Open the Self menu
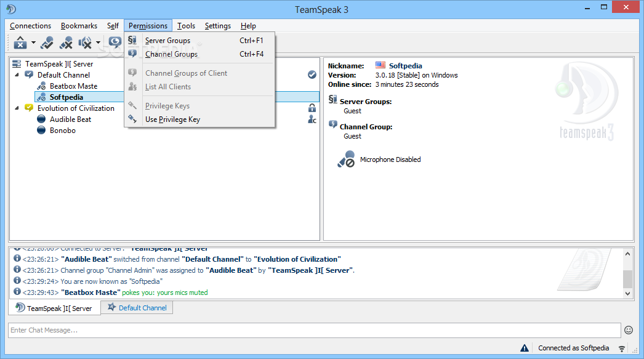644x359 pixels. click(x=113, y=25)
